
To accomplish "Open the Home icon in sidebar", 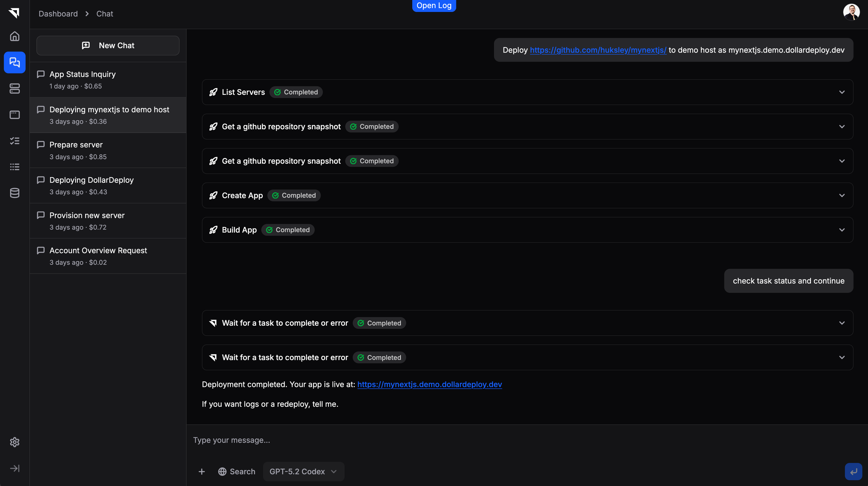I will coord(14,36).
